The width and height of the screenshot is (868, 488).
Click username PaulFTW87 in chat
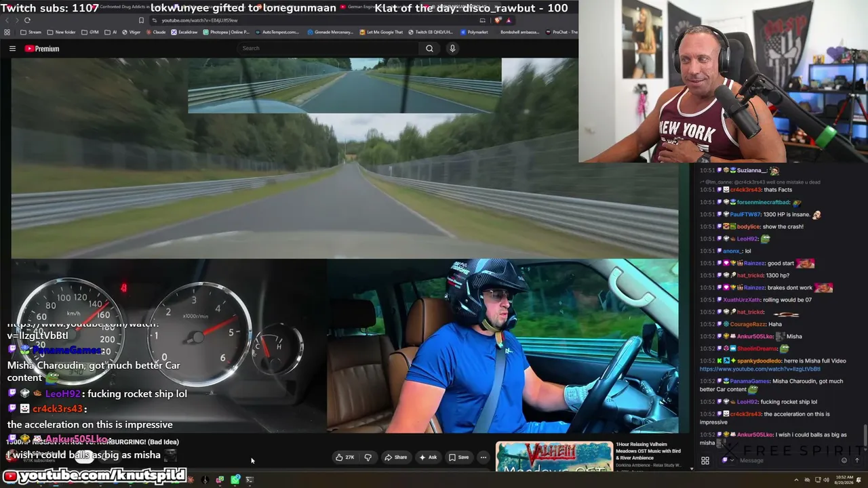pyautogui.click(x=746, y=214)
